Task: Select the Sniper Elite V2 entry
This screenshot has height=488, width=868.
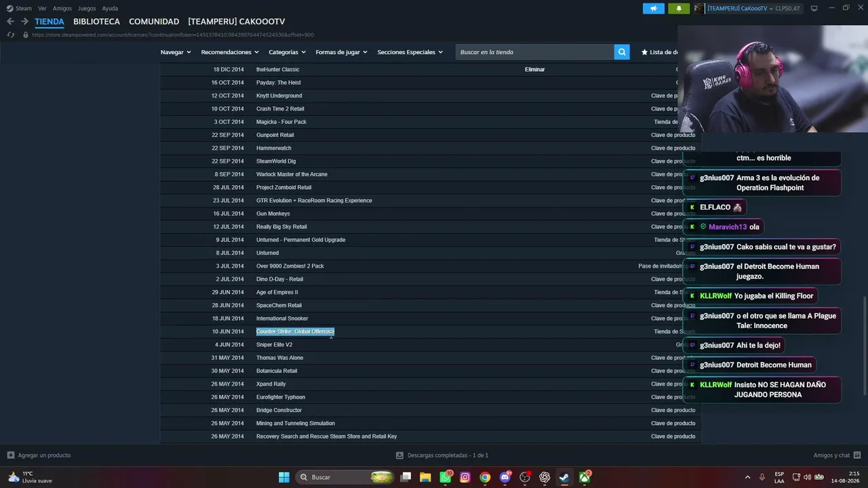Action: (274, 344)
